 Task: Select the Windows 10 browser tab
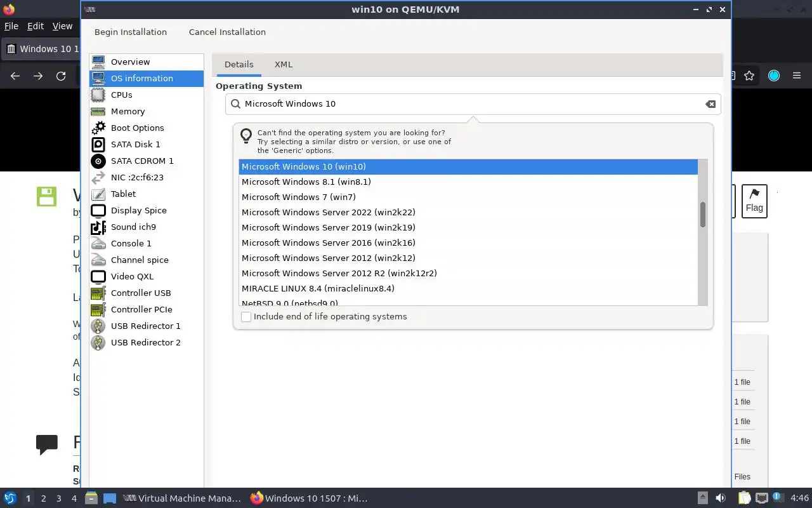pos(42,49)
